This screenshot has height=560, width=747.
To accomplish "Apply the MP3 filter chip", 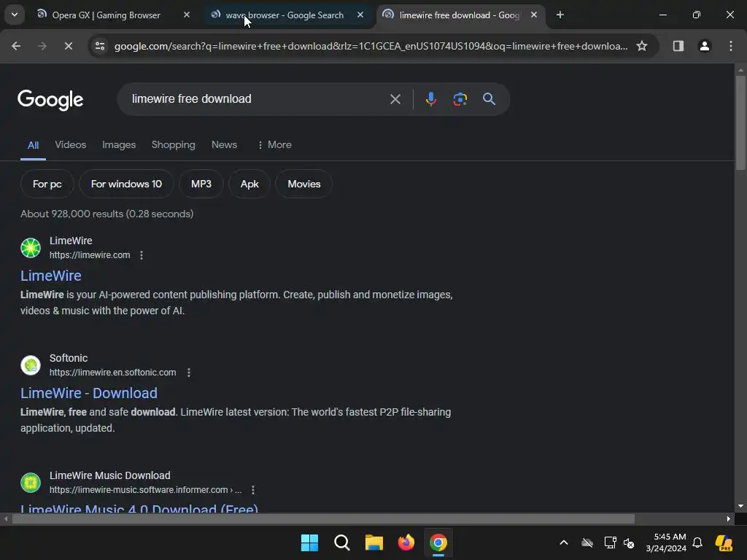I will 201,184.
